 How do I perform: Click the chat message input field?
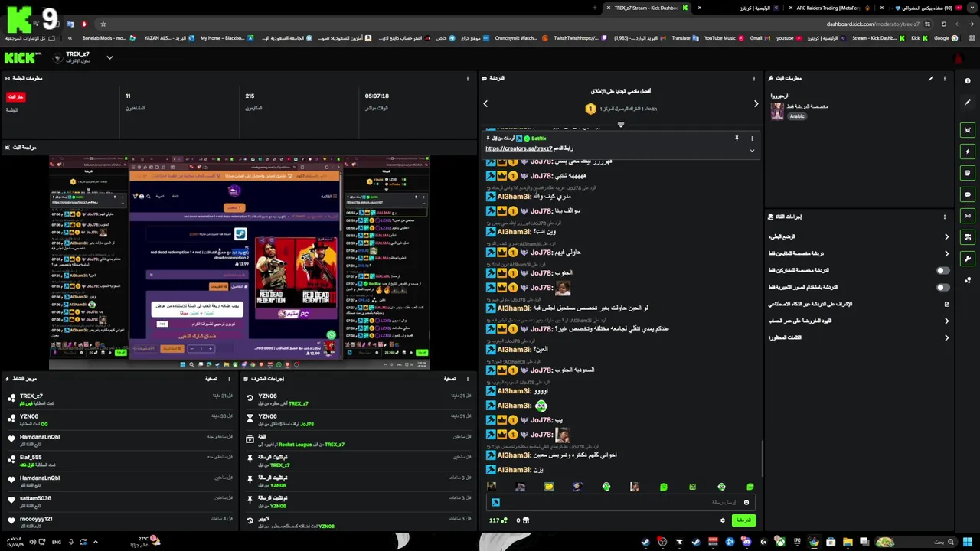pos(620,503)
